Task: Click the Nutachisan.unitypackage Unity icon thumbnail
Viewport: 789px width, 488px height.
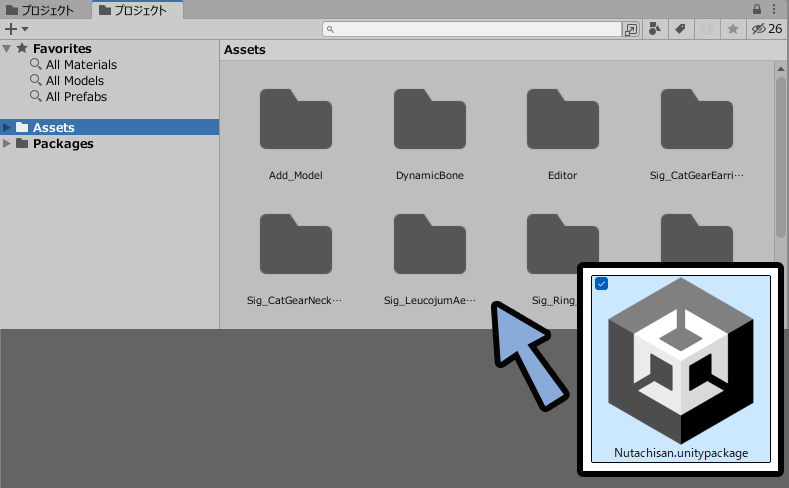Action: coord(681,360)
